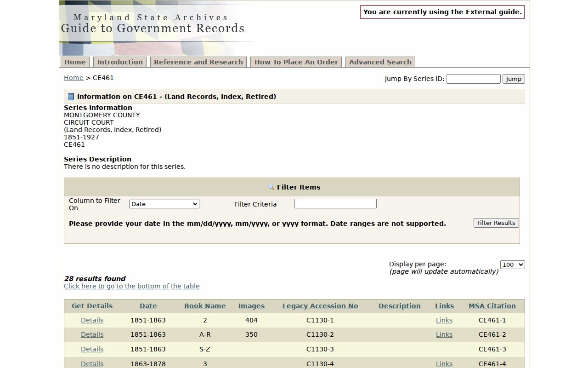Sort table by Date column header
Viewport: 588px width, 368px height.
click(x=148, y=306)
